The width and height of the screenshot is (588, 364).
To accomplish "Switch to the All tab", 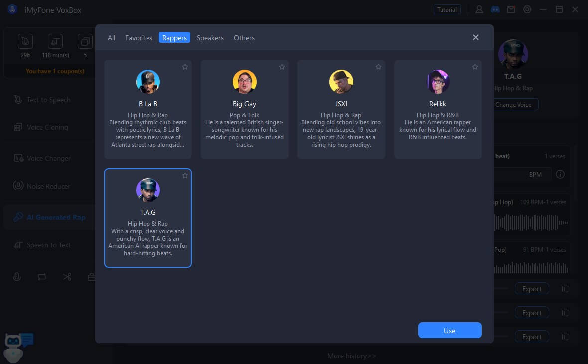I will pyautogui.click(x=111, y=38).
